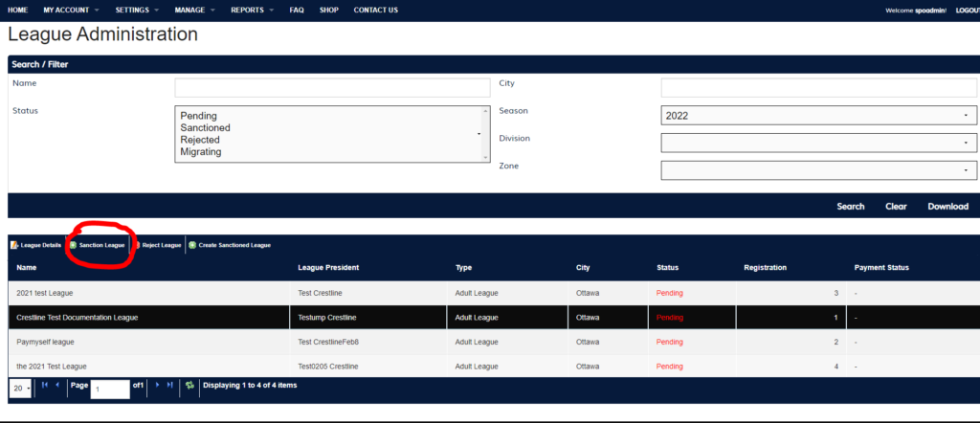Expand the Division dropdown
Screen dimensions: 980x423
[819, 143]
